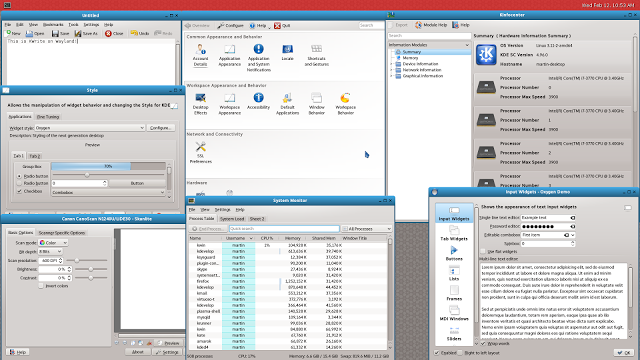Image resolution: width=640 pixels, height=360 pixels.
Task: Click the Brightness slider in Skanlite
Action: pyautogui.click(x=91, y=269)
